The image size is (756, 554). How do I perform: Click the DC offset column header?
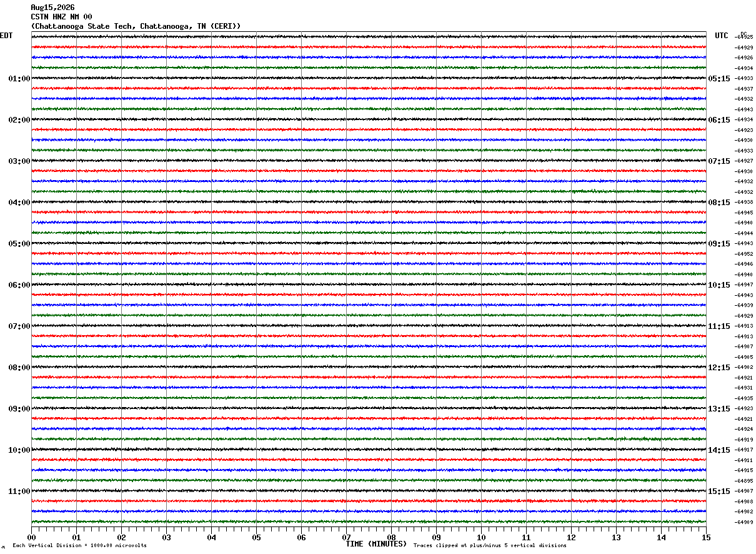coord(744,34)
